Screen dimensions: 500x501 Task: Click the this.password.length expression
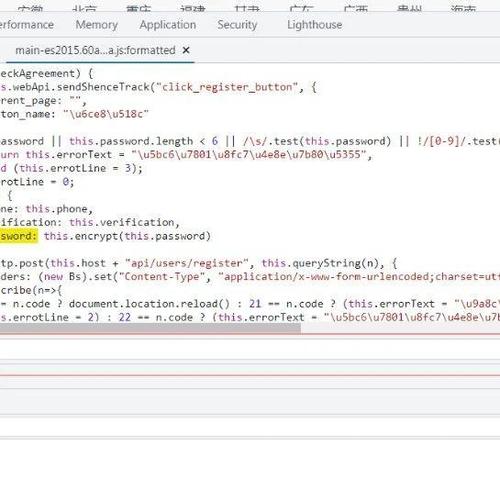tap(131, 141)
